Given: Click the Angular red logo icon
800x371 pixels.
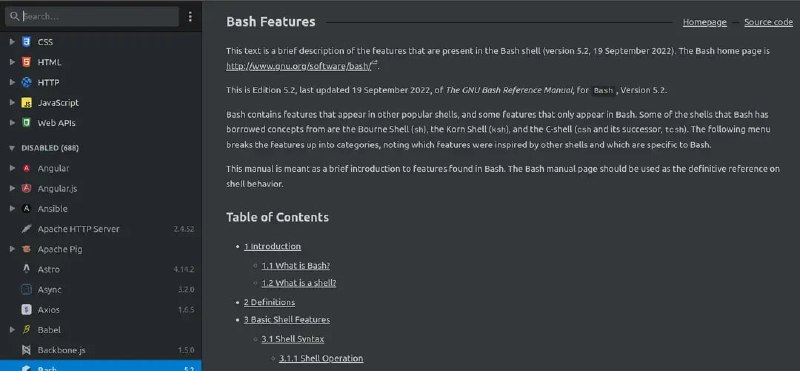Looking at the screenshot, I should [27, 168].
